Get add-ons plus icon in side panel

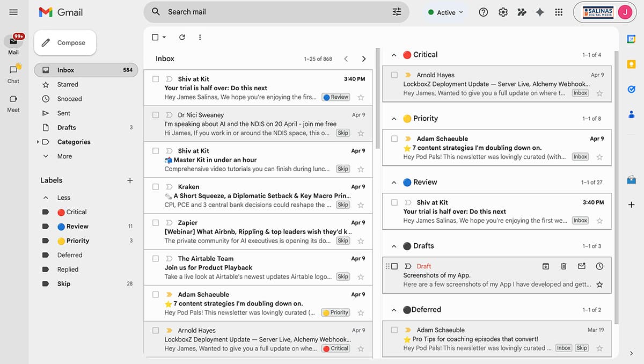pyautogui.click(x=631, y=205)
